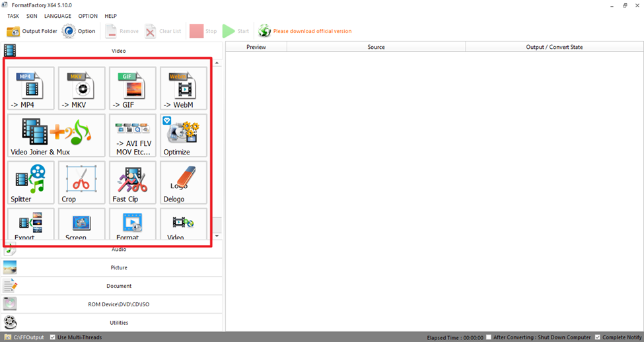Click the C:\FFOutput folder path in status bar
This screenshot has height=342, width=644.
click(x=29, y=337)
